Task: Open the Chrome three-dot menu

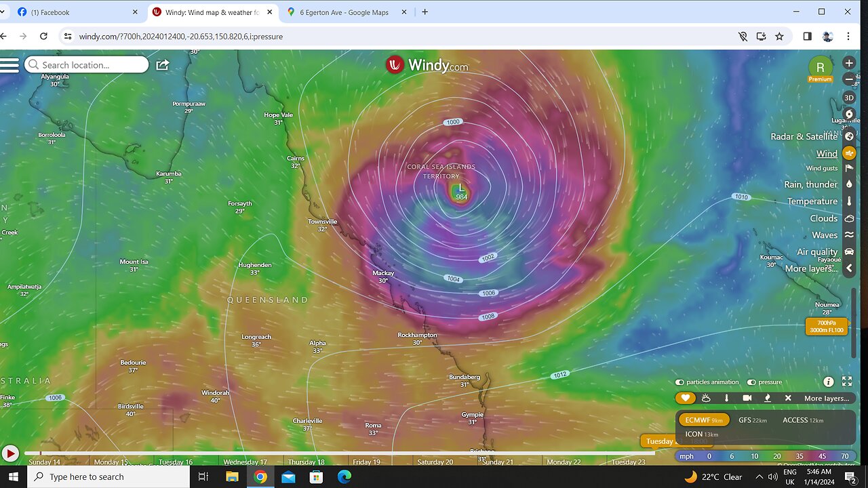Action: [x=848, y=37]
